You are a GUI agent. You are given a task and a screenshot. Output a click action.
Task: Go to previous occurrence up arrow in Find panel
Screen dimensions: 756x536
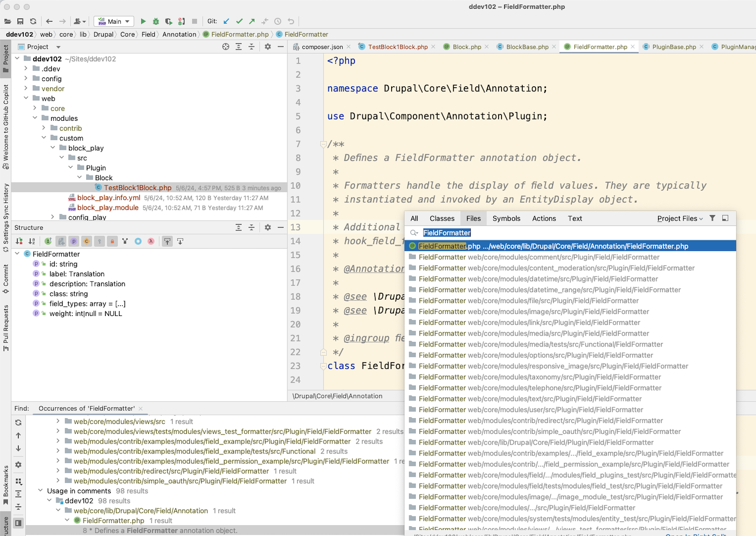tap(19, 435)
